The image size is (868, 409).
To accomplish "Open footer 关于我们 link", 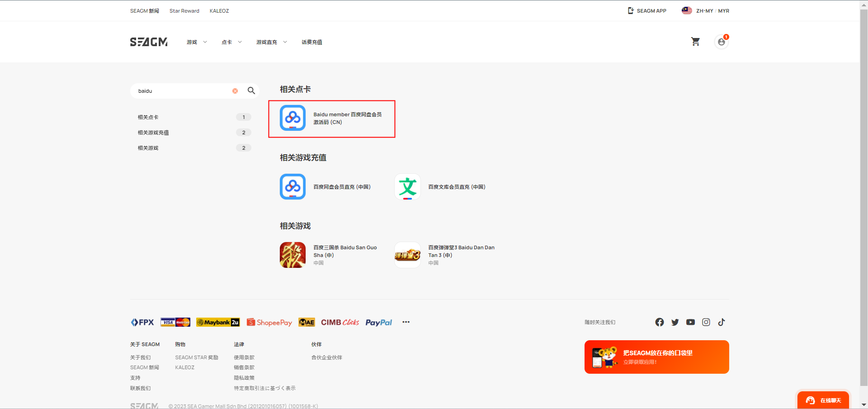I will pyautogui.click(x=141, y=357).
